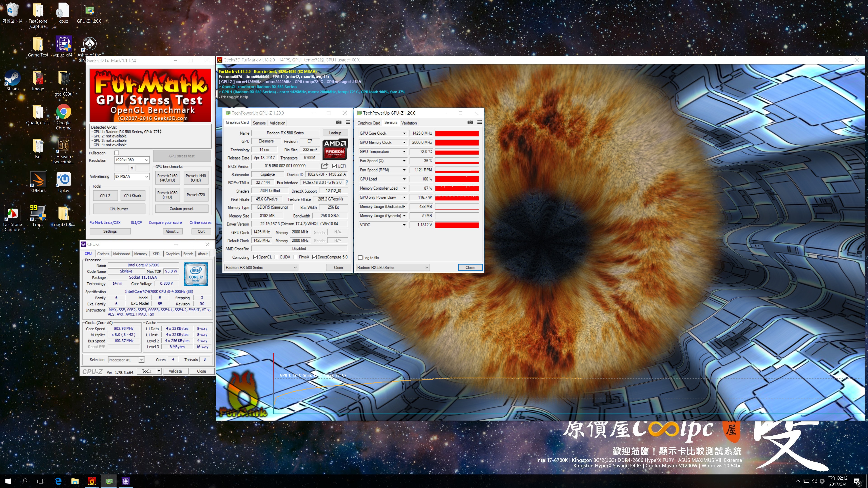Click Custom preset button

point(182,209)
